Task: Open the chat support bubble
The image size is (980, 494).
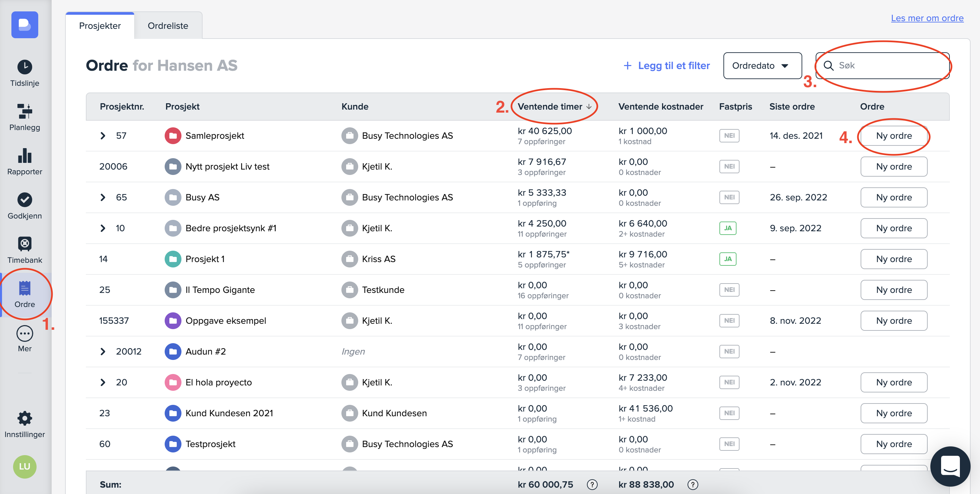Action: coord(950,466)
